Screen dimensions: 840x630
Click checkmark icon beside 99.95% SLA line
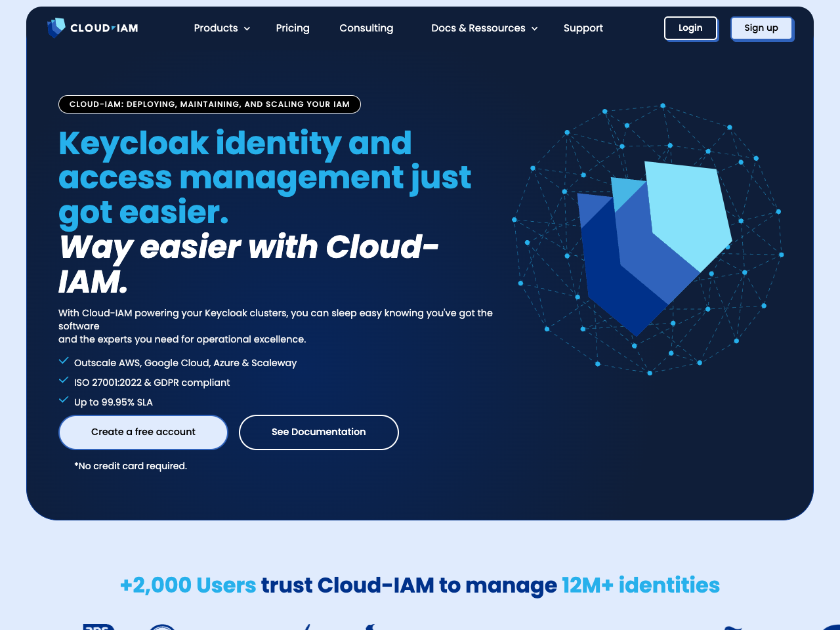(64, 400)
